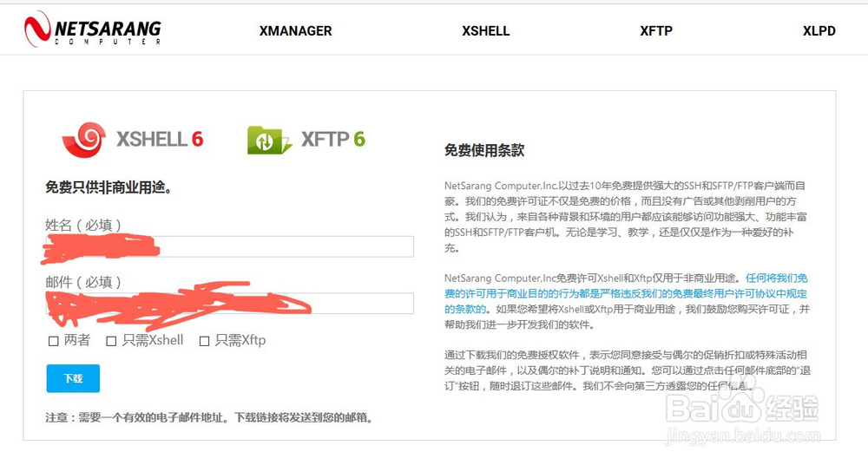Click the blue 下载 download button
This screenshot has height=465, width=868.
coord(73,378)
